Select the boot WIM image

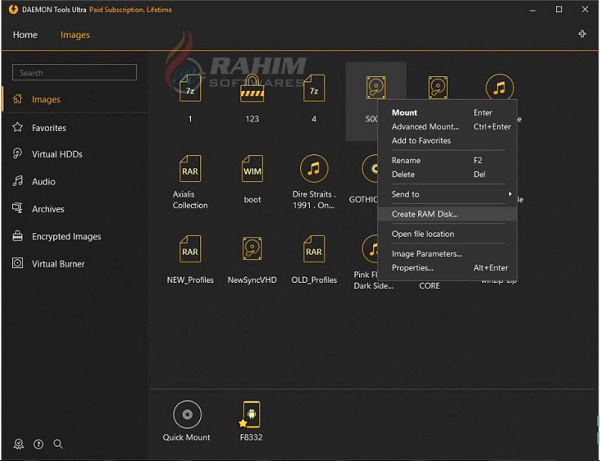252,169
